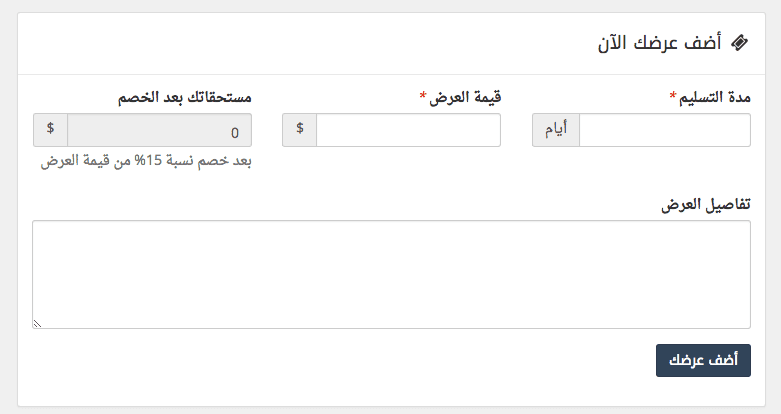
Task: Click the red asterisk next to 'مدة التسليم'
Action: click(x=672, y=97)
